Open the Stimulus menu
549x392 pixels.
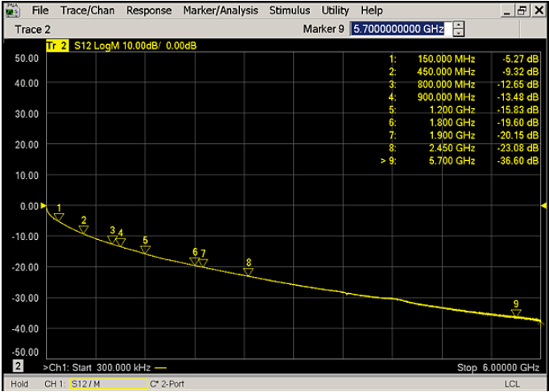tap(290, 10)
